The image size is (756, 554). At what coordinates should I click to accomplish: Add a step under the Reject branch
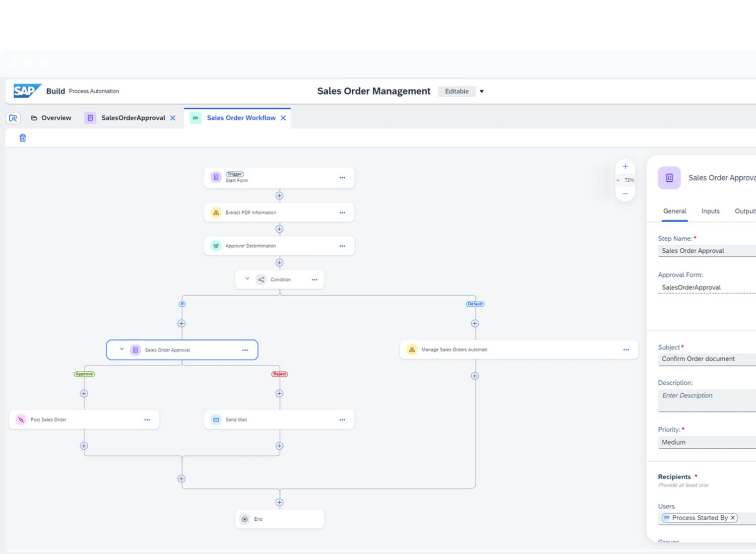point(279,393)
